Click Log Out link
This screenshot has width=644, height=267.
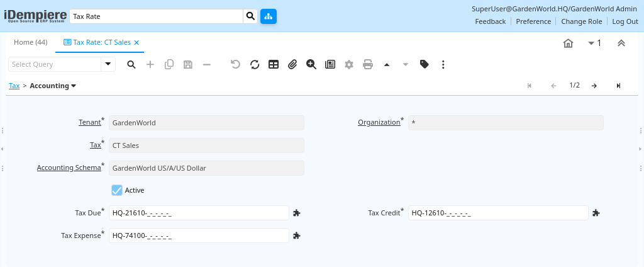625,21
